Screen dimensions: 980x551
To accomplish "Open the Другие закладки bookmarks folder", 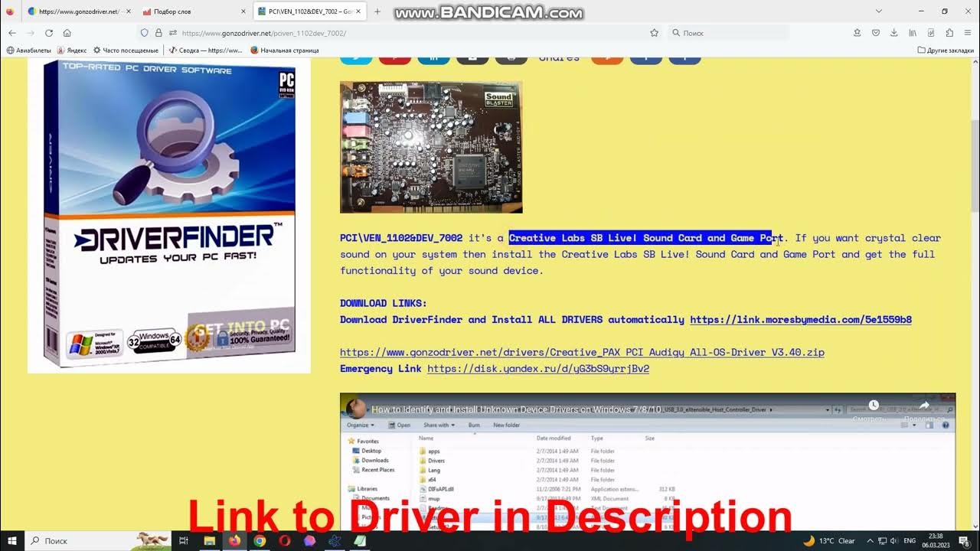I will 945,50.
